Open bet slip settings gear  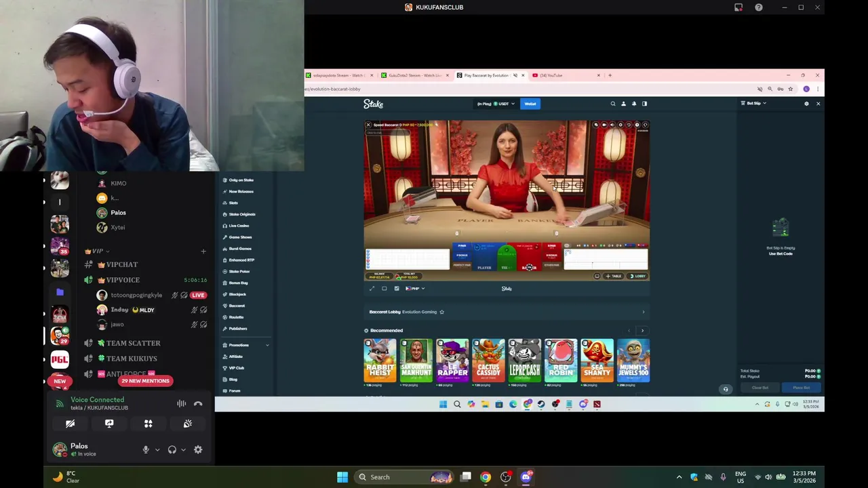coord(806,104)
